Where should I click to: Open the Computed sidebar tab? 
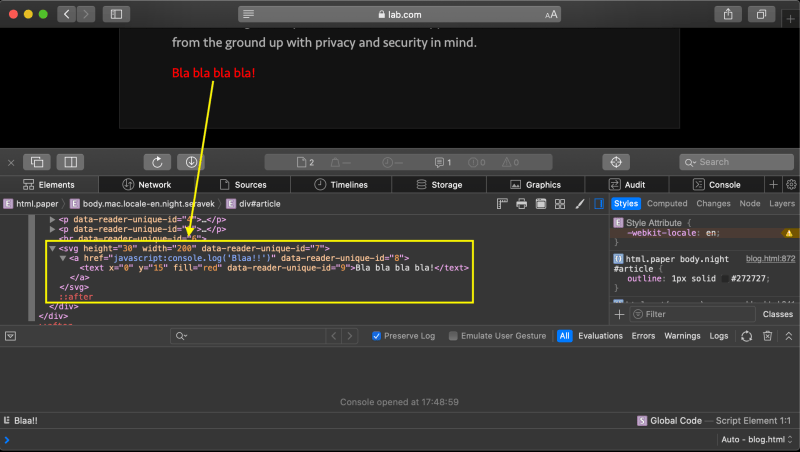point(667,204)
